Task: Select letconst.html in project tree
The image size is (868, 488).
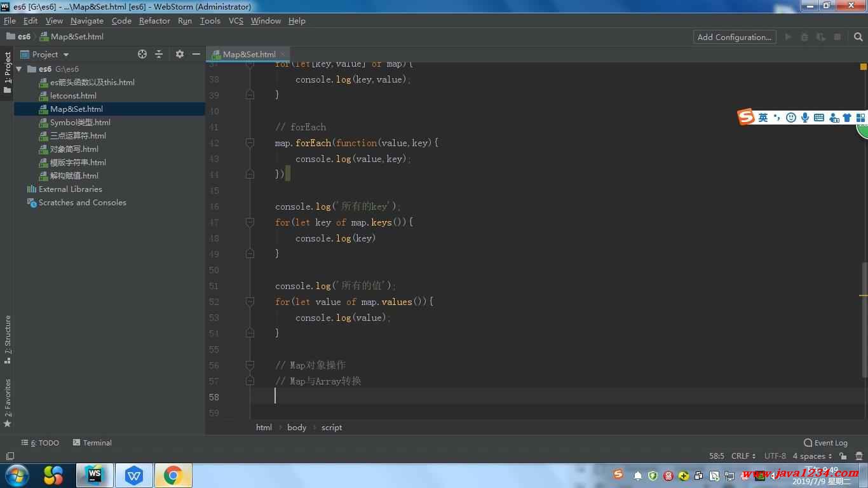Action: point(73,96)
